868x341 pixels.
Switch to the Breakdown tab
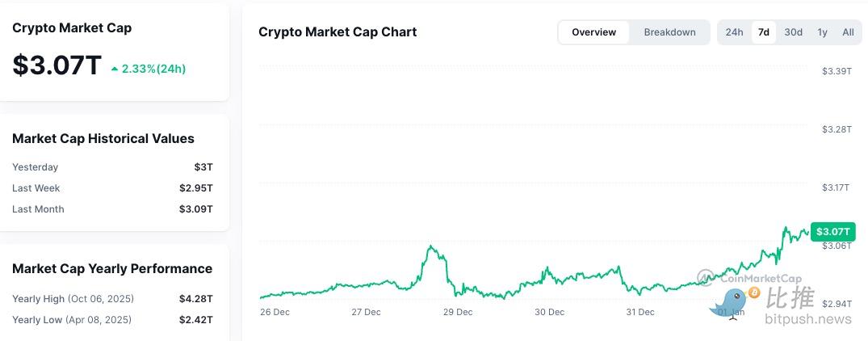669,32
